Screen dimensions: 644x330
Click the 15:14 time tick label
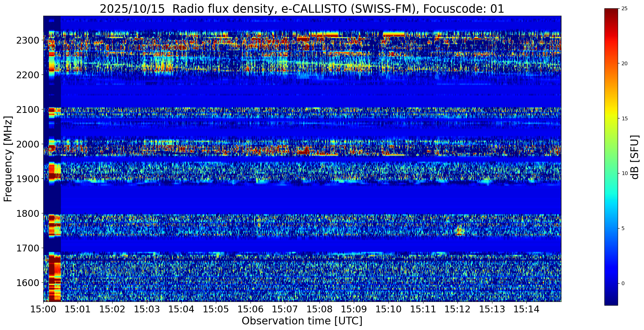pos(527,309)
